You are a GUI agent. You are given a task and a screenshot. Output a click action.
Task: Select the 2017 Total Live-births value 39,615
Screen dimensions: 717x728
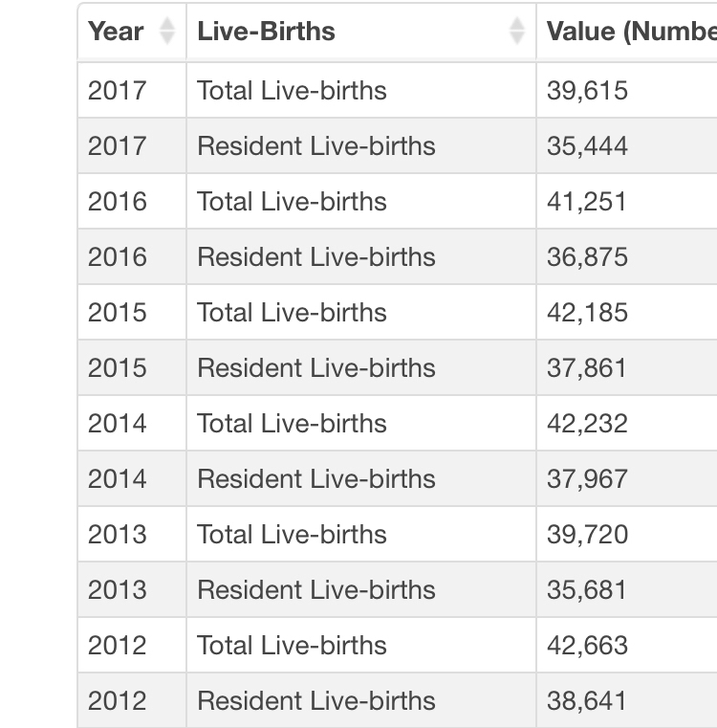click(x=587, y=91)
